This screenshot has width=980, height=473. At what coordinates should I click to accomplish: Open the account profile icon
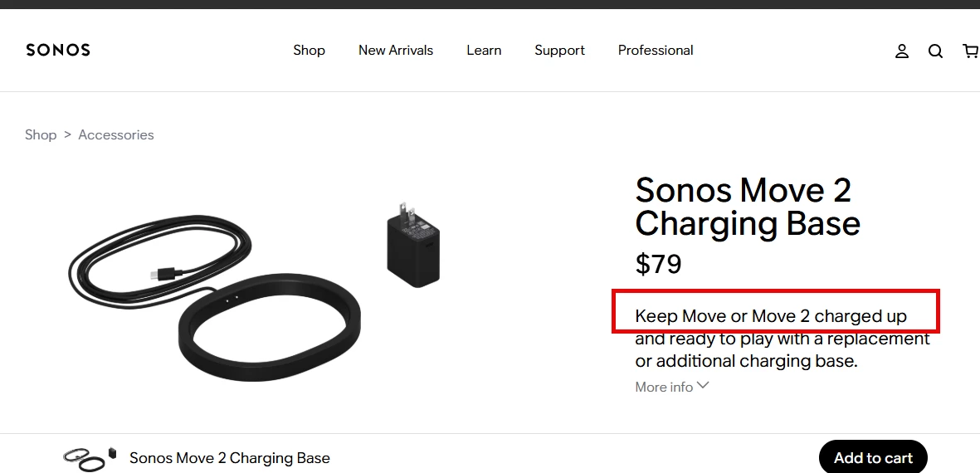pos(902,51)
